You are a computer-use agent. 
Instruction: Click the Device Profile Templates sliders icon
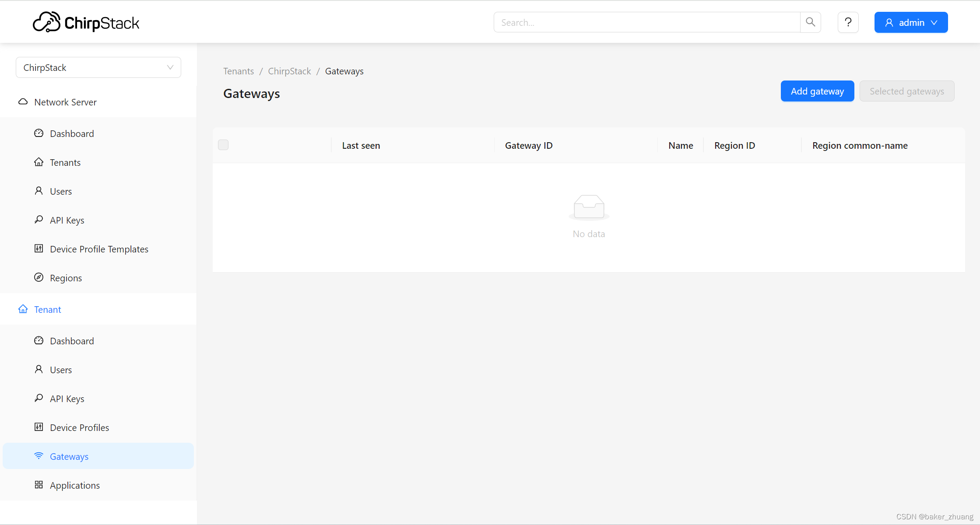[39, 248]
